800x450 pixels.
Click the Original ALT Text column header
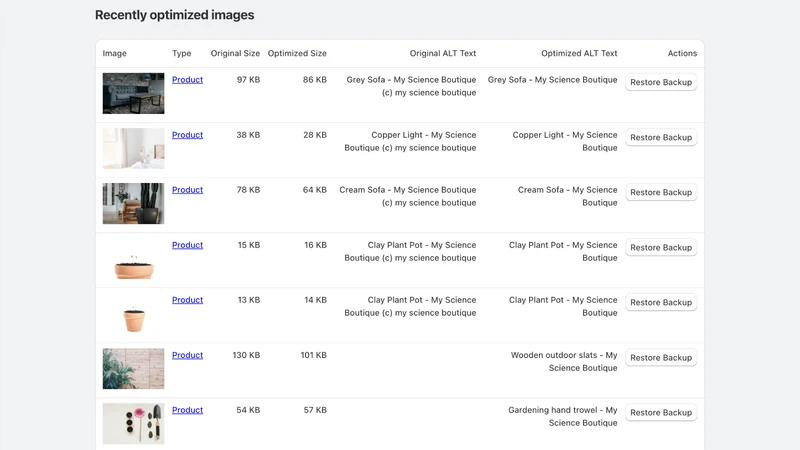tap(443, 53)
